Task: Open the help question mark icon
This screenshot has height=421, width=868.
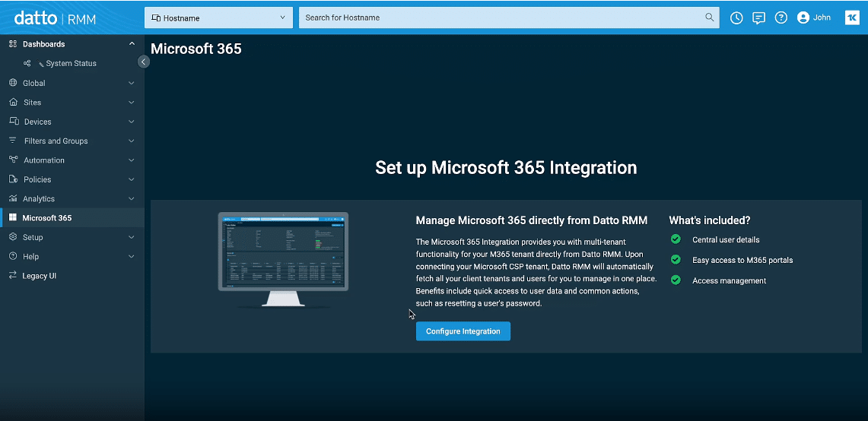Action: (781, 17)
